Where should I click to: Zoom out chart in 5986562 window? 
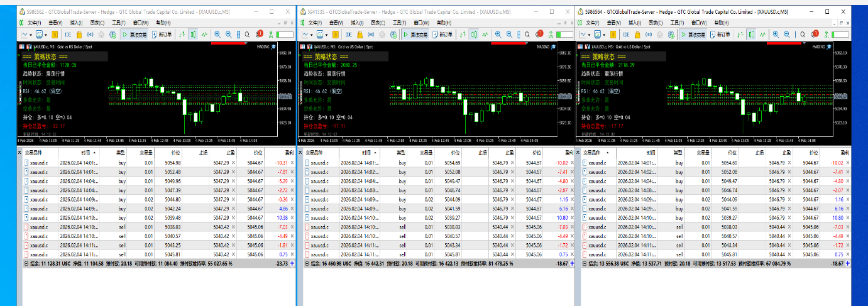229,34
